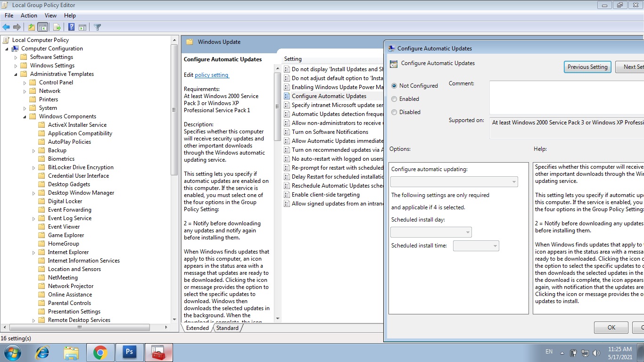Toggle the Show/Hide Console Tree icon
644x362 pixels.
point(43,27)
